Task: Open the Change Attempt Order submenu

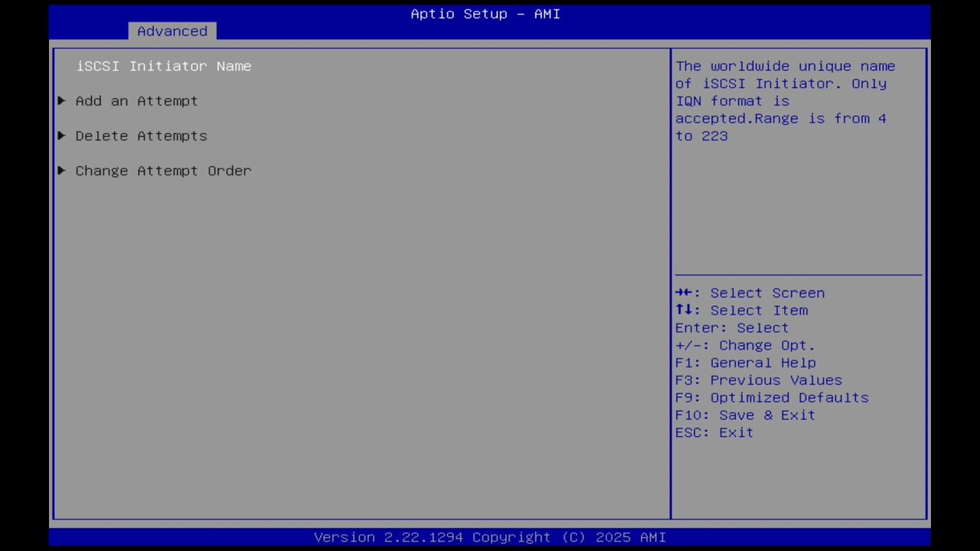Action: click(163, 171)
